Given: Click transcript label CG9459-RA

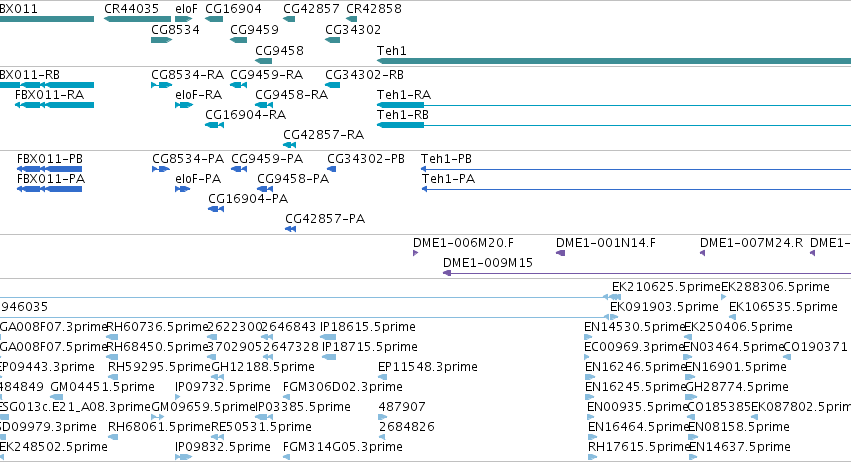Looking at the screenshot, I should (x=266, y=74).
